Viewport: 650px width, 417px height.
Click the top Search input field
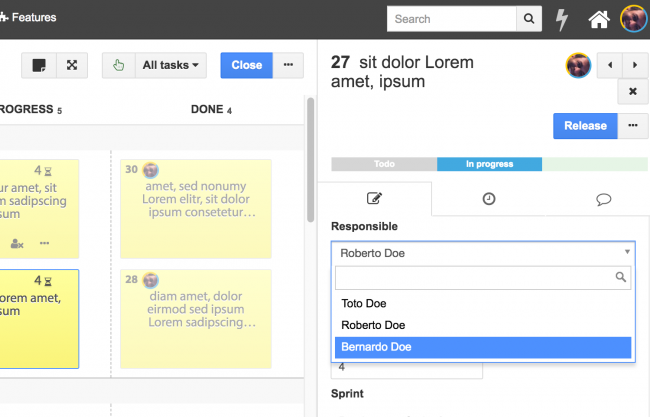tap(452, 19)
